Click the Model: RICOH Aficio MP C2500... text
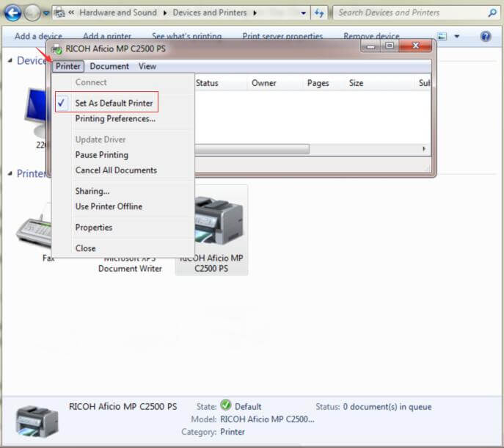Screen dimensions: 504x448 pyautogui.click(x=252, y=419)
